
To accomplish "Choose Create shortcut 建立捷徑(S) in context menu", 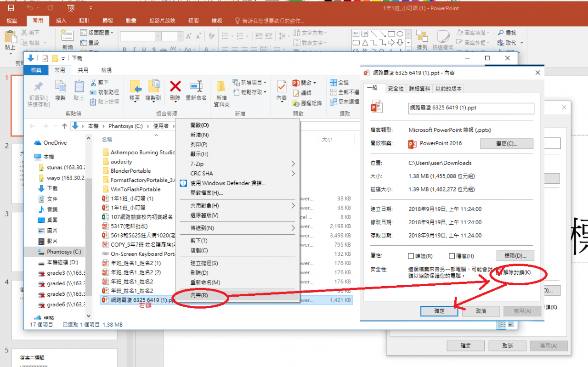I will 238,263.
